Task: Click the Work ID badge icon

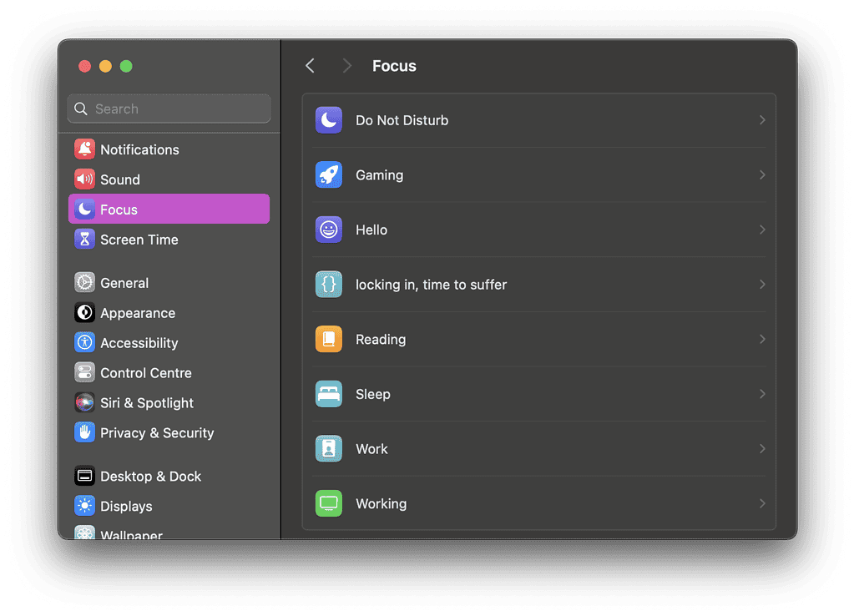Action: (328, 449)
